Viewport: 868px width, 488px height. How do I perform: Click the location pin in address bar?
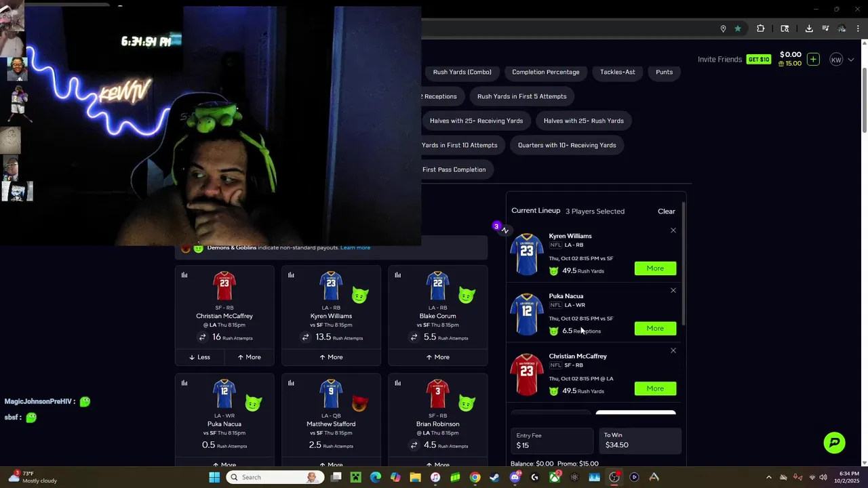(x=723, y=28)
